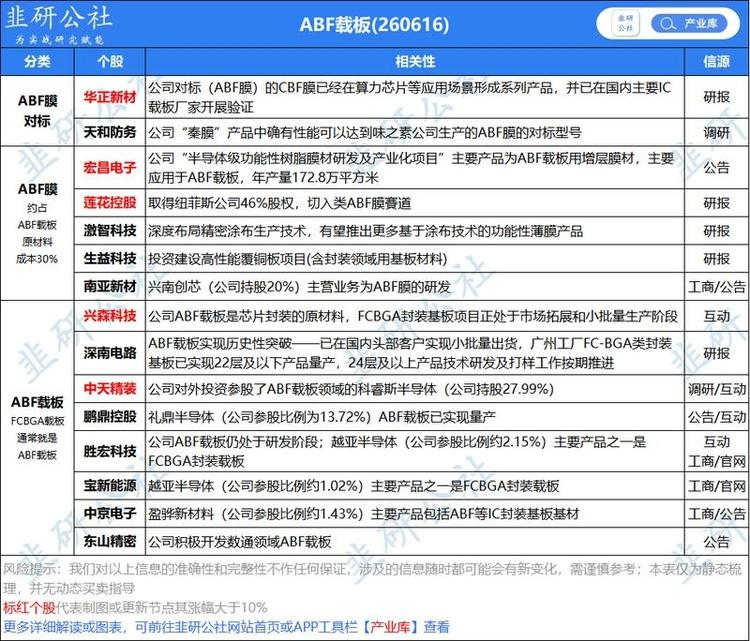Click 兴森科技 description about FCBGA封装基板项目
The width and height of the screenshot is (750, 641).
click(413, 316)
